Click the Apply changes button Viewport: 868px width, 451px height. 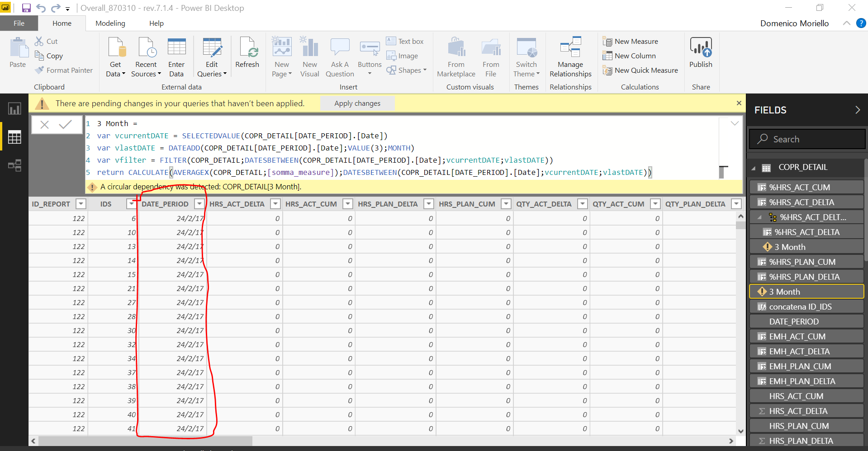click(x=357, y=103)
